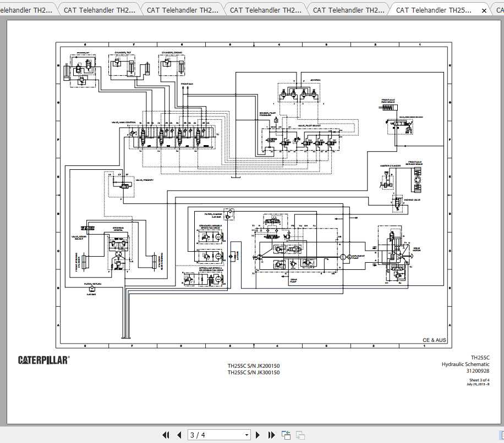Switch to the rightmost partially visible CA tab

tap(498, 9)
